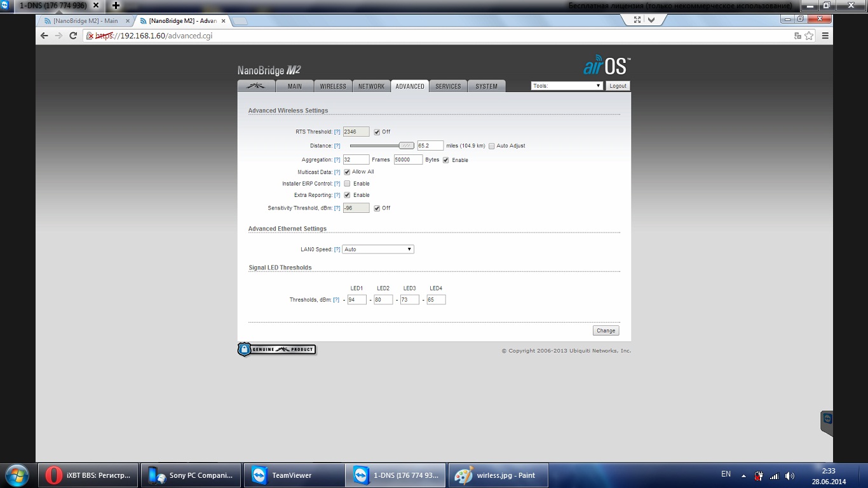Enable Distance Auto Adjust checkbox
Image resolution: width=868 pixels, height=488 pixels.
[492, 146]
